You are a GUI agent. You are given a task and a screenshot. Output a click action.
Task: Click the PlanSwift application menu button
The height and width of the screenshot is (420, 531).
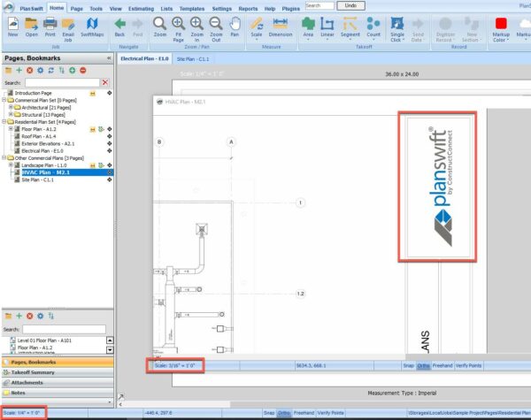(x=9, y=7)
